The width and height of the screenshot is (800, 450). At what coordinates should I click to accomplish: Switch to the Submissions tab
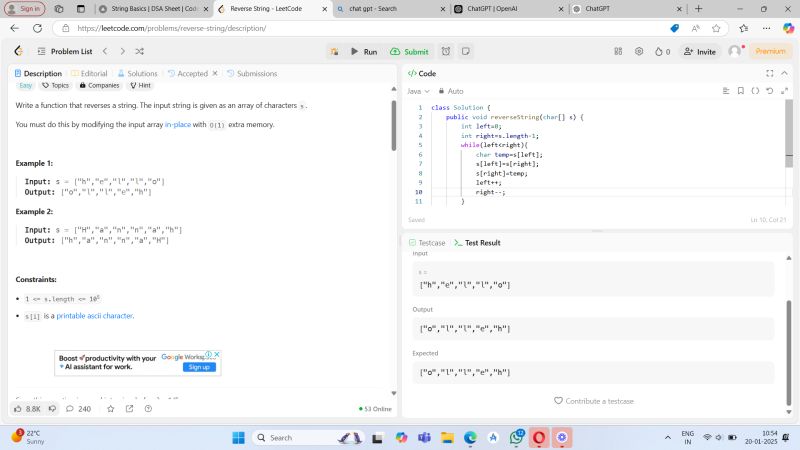252,73
